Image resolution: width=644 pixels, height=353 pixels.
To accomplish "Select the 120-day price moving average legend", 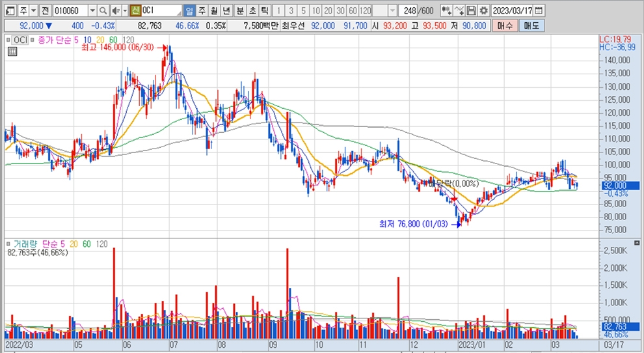I will coord(129,40).
